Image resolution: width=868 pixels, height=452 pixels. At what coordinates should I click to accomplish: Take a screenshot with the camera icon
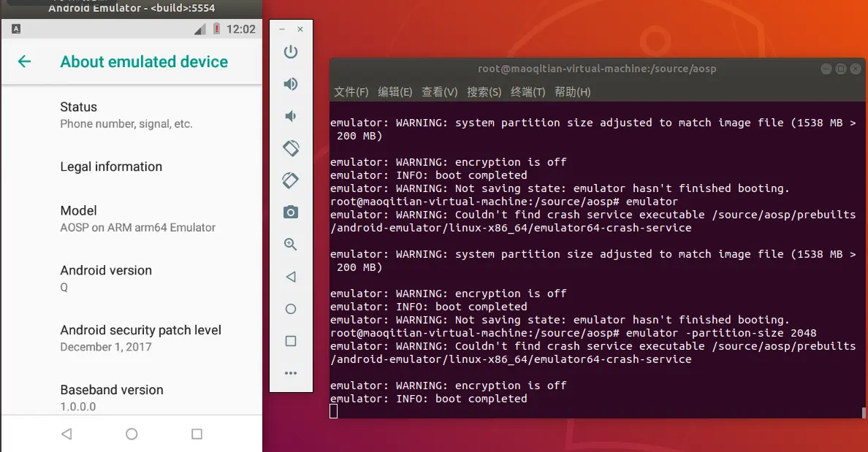[291, 212]
